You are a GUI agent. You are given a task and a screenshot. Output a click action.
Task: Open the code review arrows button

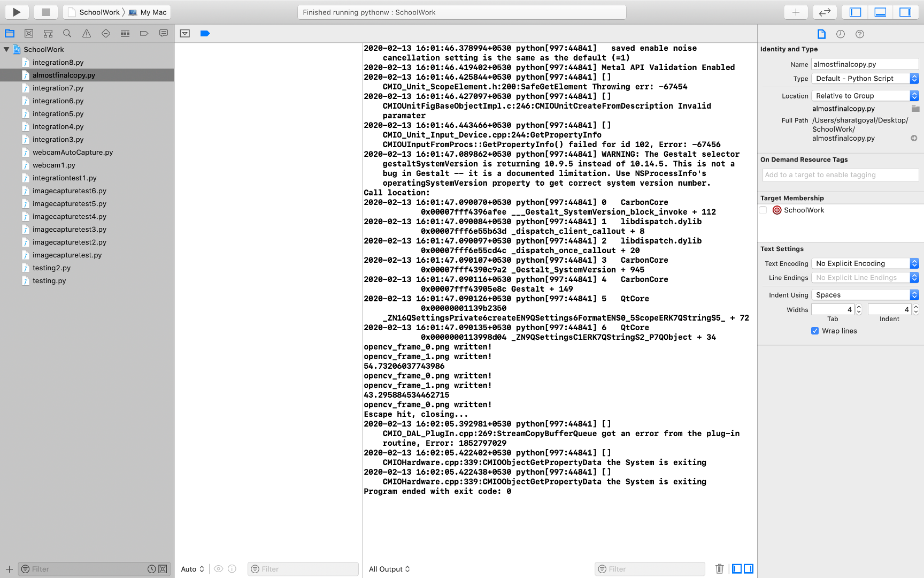pos(825,12)
